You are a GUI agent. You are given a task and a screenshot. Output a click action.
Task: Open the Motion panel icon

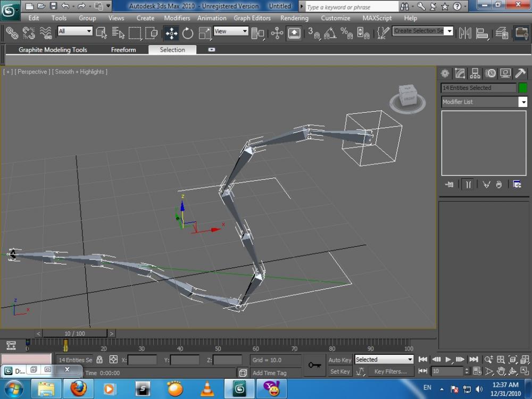click(491, 73)
